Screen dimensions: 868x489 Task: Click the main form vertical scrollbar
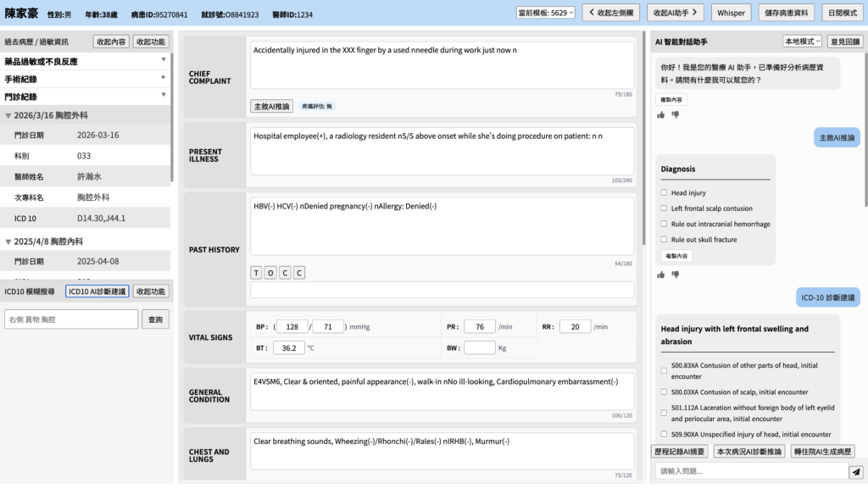tap(643, 138)
